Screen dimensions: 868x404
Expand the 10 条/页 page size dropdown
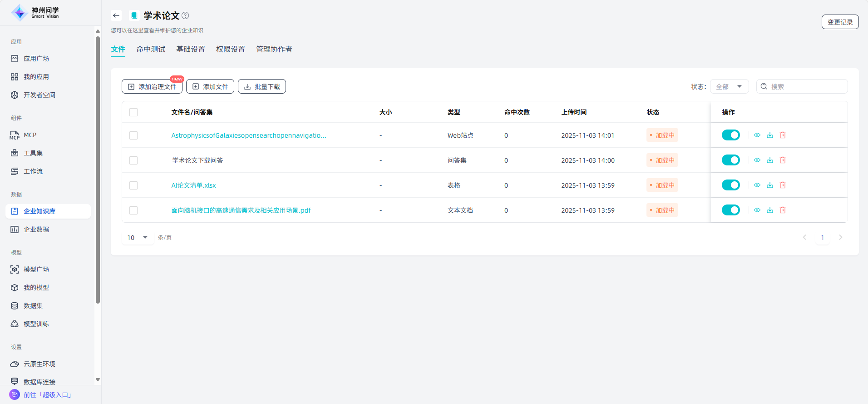[138, 237]
